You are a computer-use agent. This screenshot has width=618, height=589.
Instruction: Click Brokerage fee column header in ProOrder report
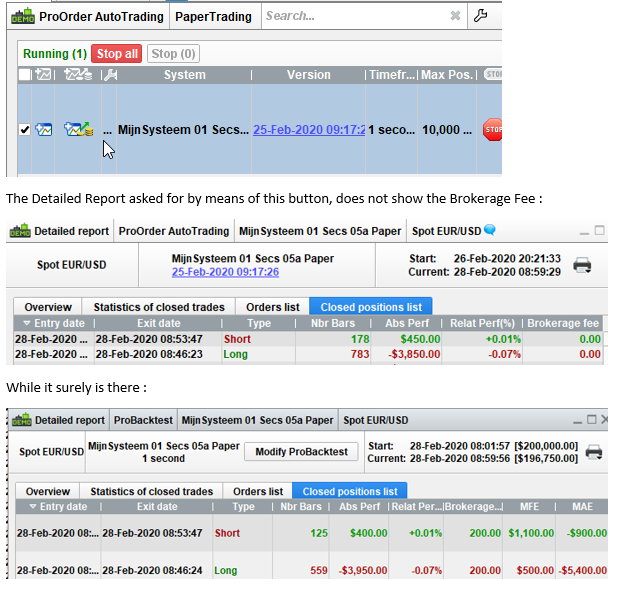[x=562, y=323]
